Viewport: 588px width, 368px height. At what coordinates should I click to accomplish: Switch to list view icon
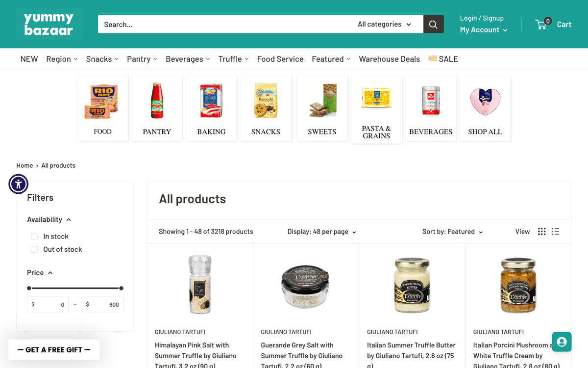pyautogui.click(x=555, y=232)
